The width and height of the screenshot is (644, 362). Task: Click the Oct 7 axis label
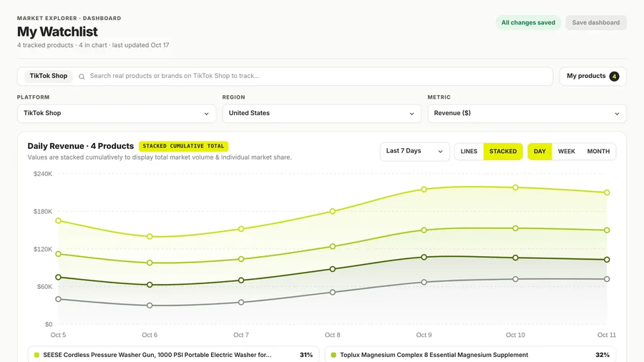[241, 335]
